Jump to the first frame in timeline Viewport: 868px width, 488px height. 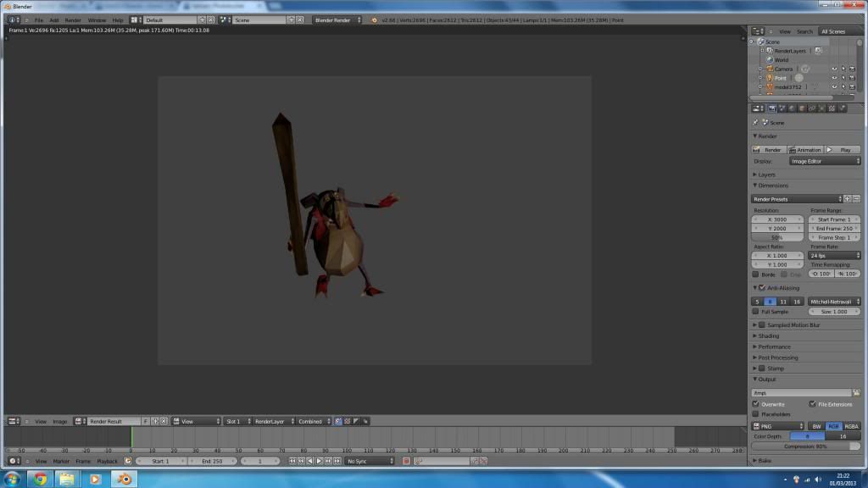tap(292, 461)
